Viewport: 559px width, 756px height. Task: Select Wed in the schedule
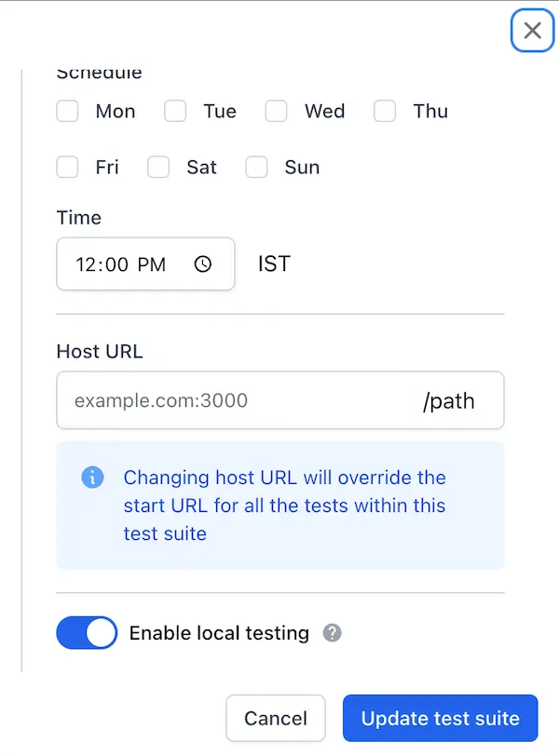click(x=276, y=112)
